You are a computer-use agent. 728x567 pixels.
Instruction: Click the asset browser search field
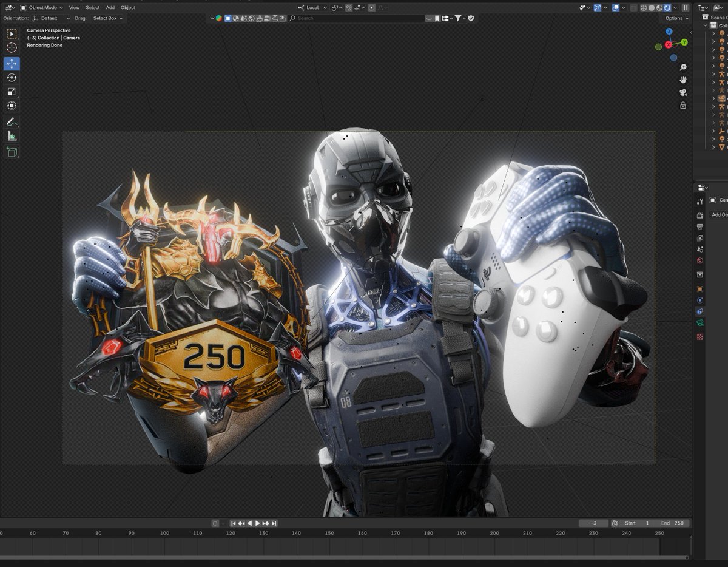[x=356, y=18]
